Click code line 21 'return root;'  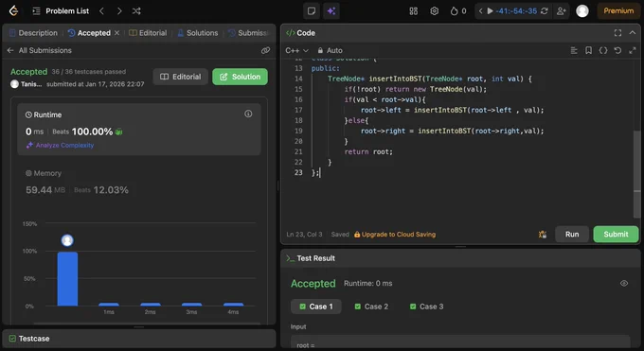[368, 152]
